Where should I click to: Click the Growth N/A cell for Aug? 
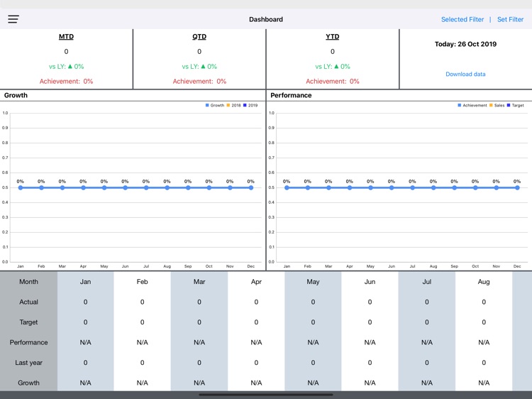[484, 383]
